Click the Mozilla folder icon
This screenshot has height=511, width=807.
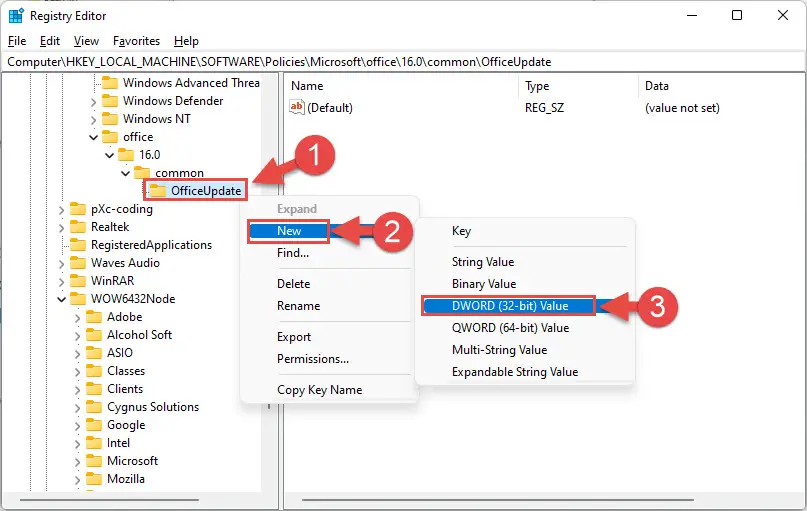point(94,479)
